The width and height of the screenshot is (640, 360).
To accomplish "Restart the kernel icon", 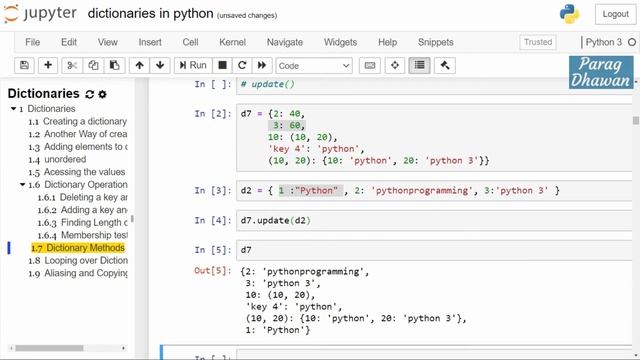I will [242, 65].
